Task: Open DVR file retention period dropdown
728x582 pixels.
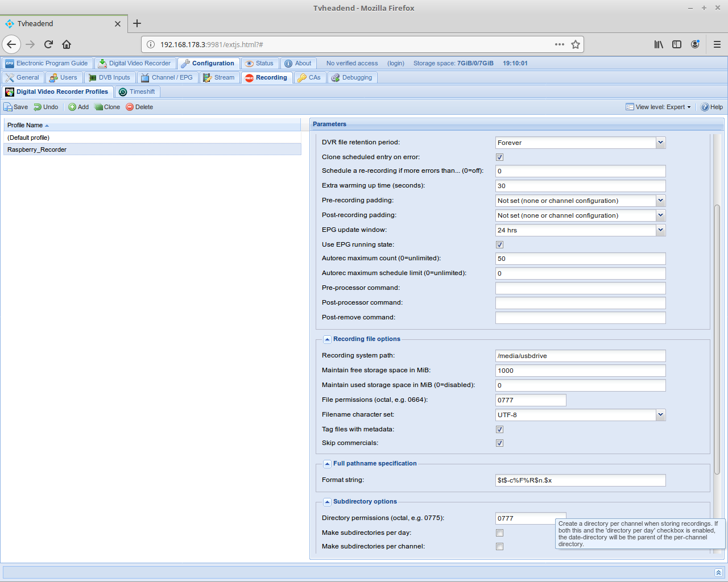Action: point(660,143)
